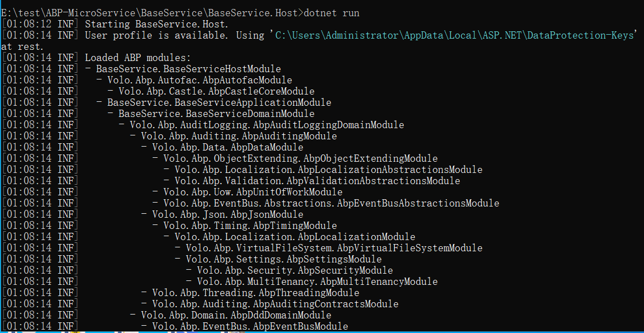Click Volo.Abp.Autofac.AbpAutofacModule entry
Screen dimensions: 644x333
[199, 80]
